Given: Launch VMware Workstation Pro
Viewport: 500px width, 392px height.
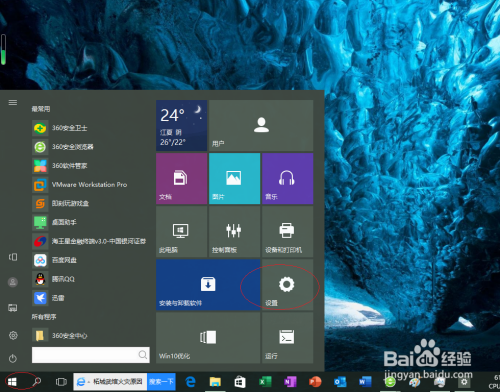Looking at the screenshot, I should [x=90, y=185].
